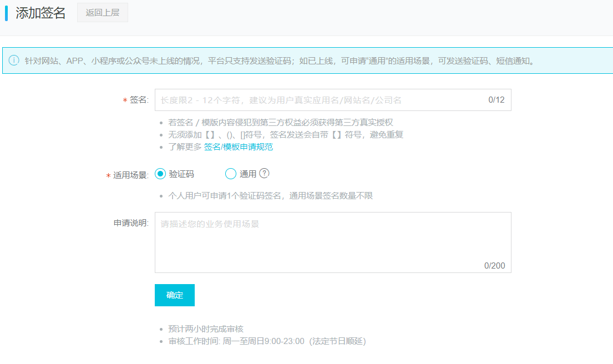
Task: Click the 确定 confirm button
Action: coord(174,295)
